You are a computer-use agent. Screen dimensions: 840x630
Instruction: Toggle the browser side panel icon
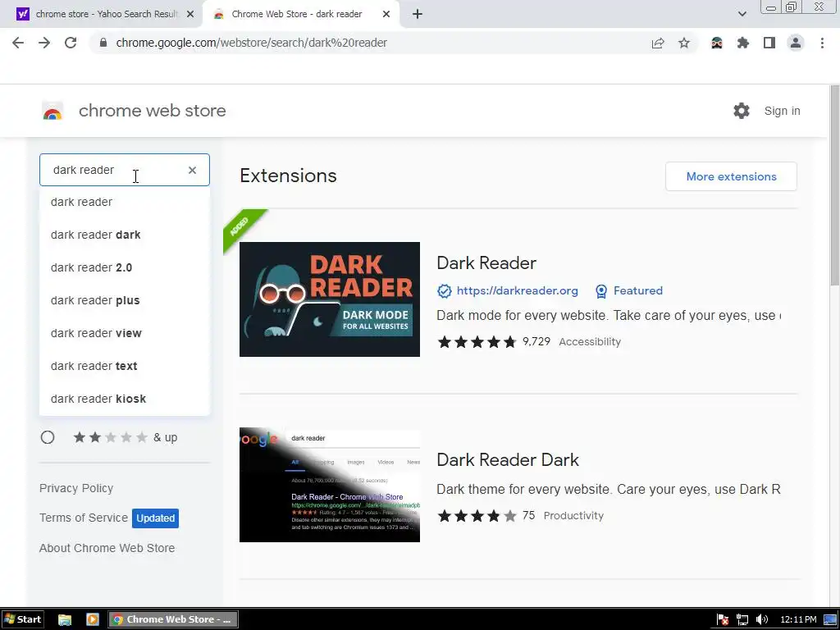(769, 43)
